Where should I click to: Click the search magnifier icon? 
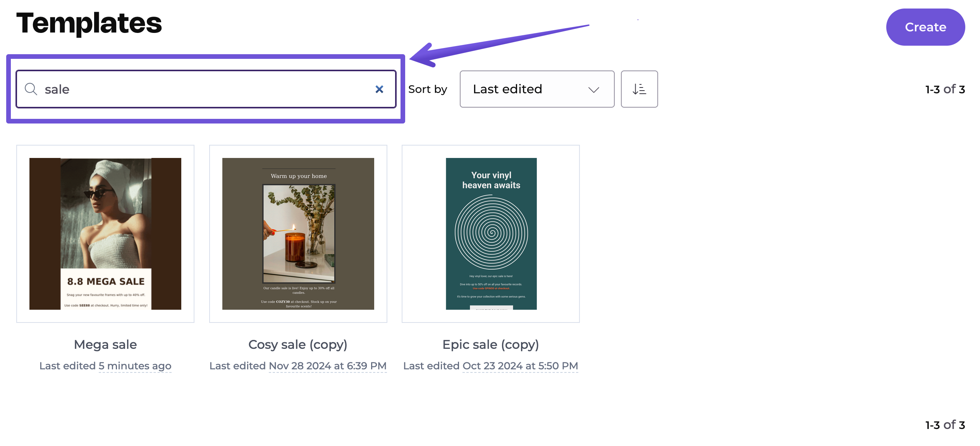pos(31,89)
